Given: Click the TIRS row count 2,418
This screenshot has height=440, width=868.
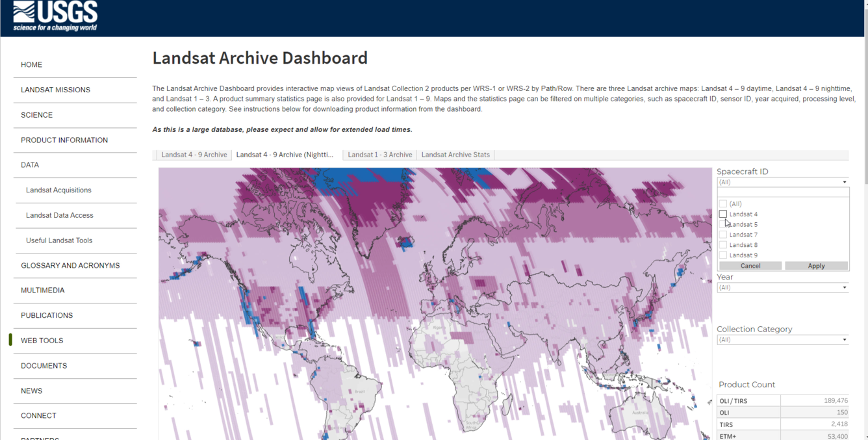Looking at the screenshot, I should tap(839, 424).
